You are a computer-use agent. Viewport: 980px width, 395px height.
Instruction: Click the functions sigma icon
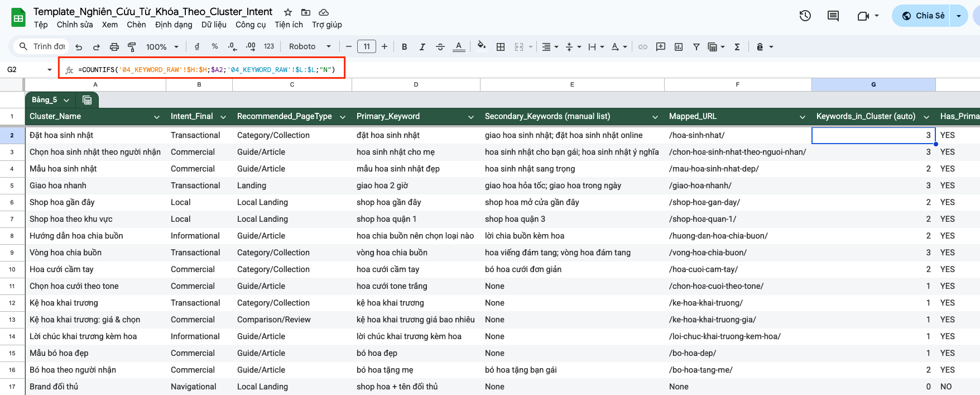(x=737, y=47)
